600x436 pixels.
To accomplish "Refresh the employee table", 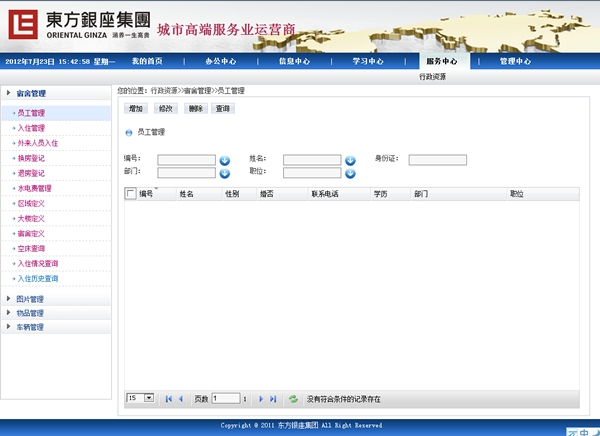I will 293,399.
